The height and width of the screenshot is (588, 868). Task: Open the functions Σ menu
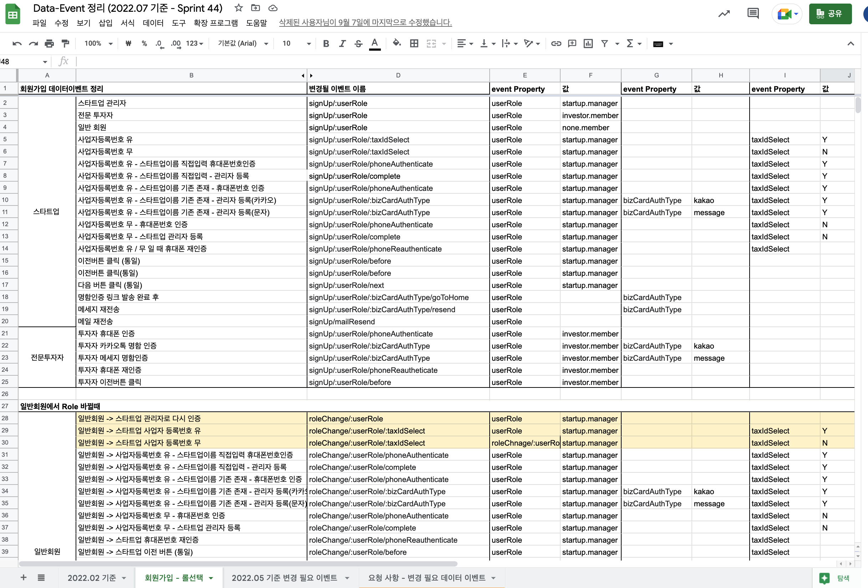tap(631, 43)
